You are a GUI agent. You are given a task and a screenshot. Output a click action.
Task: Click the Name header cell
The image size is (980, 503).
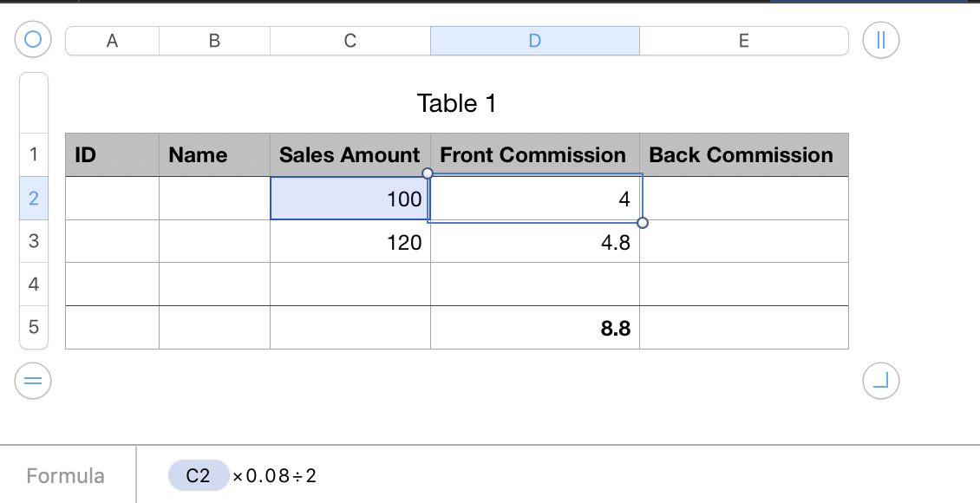coord(214,155)
